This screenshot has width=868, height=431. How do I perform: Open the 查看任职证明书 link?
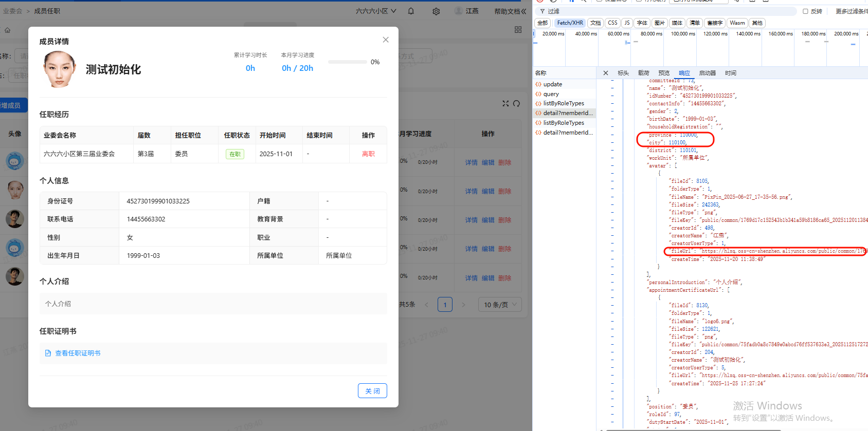[x=78, y=353]
